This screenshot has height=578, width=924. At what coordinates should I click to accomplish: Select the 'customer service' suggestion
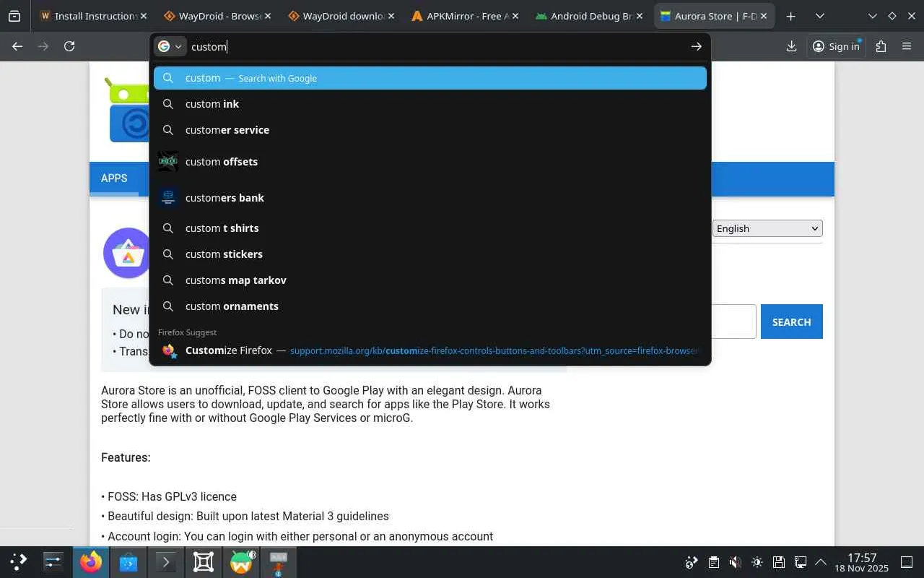[x=430, y=130]
